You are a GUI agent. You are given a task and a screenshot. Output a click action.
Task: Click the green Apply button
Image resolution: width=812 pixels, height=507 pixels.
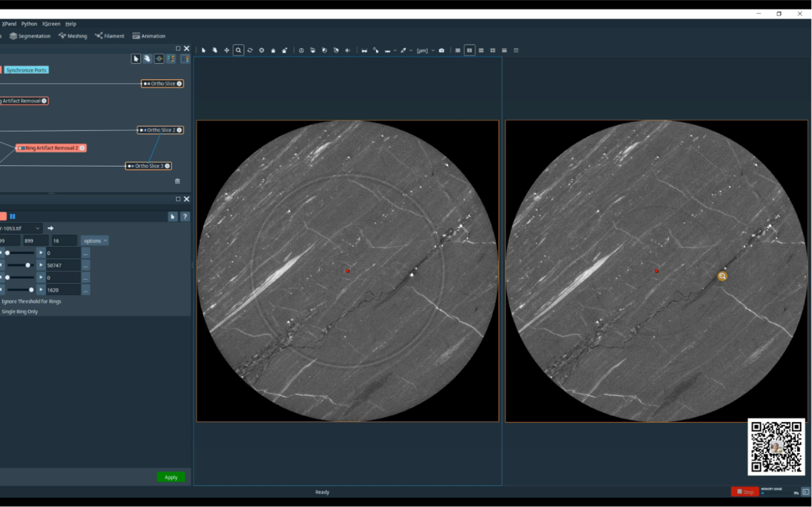point(171,478)
